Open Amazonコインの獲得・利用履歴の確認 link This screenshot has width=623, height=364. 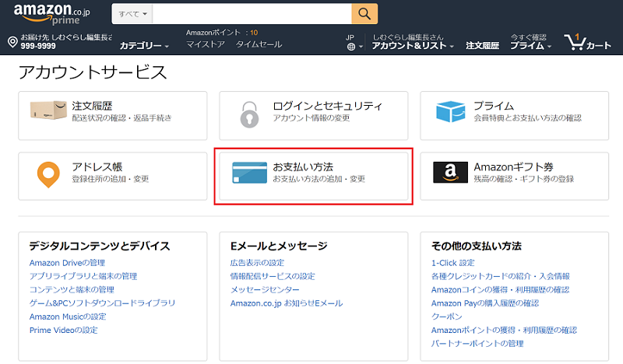(500, 290)
